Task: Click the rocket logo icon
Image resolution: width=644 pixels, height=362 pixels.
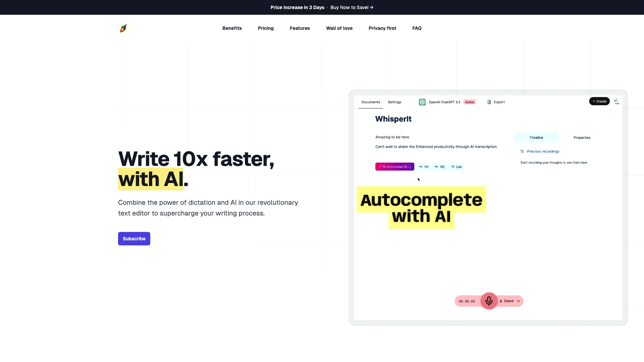Action: coord(123,28)
